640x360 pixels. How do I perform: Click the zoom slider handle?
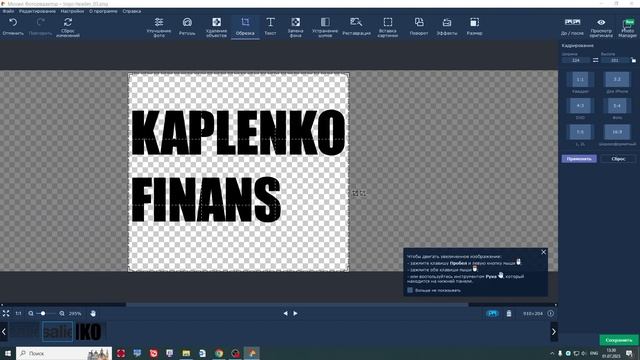(x=43, y=313)
